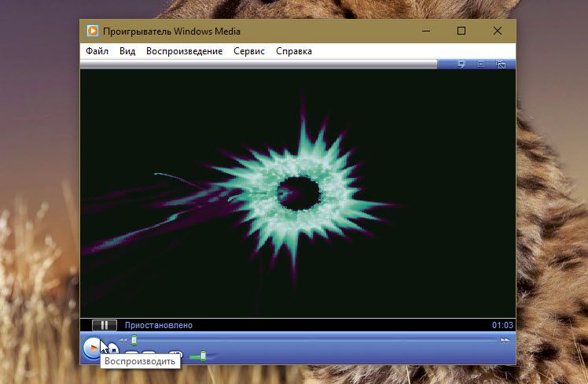Click the green starburst visualization
The width and height of the screenshot is (588, 384).
(x=295, y=189)
